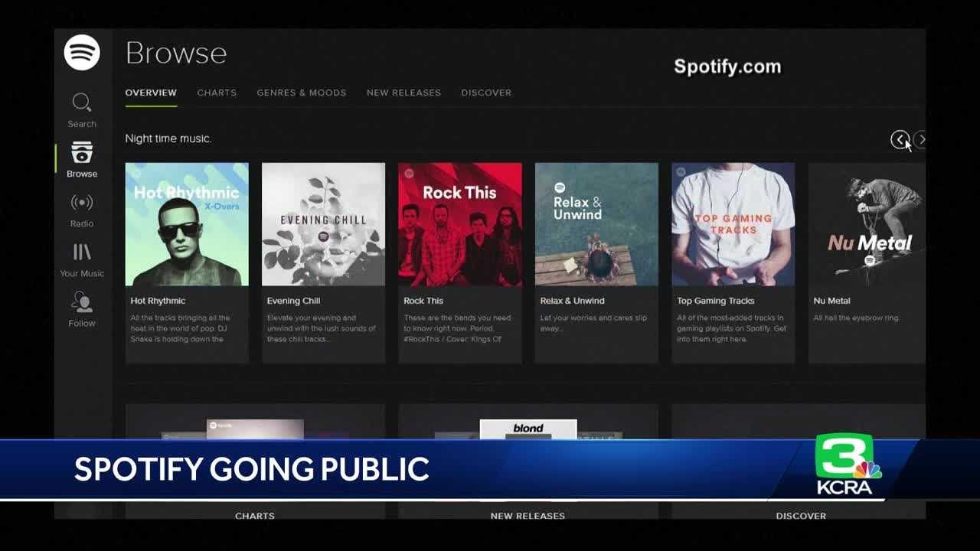The image size is (980, 551).
Task: Open the Hot Rhythmic playlist cover
Action: [x=187, y=224]
